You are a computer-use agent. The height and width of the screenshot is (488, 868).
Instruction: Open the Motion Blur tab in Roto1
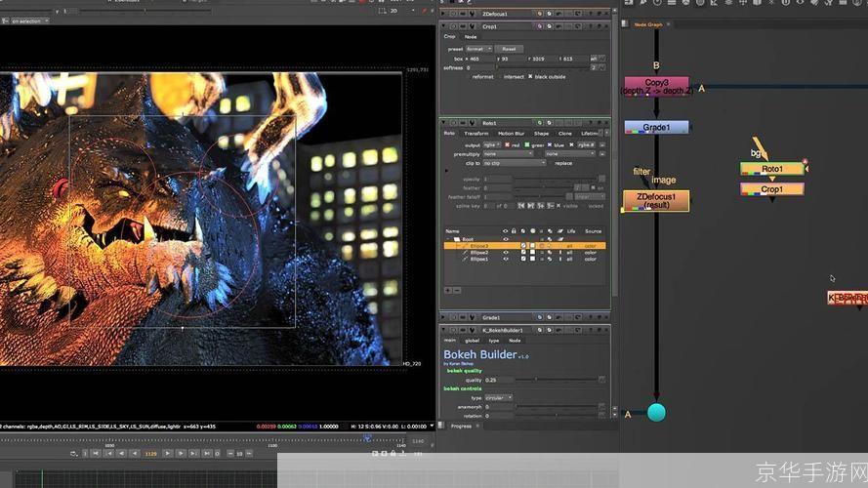coord(511,134)
